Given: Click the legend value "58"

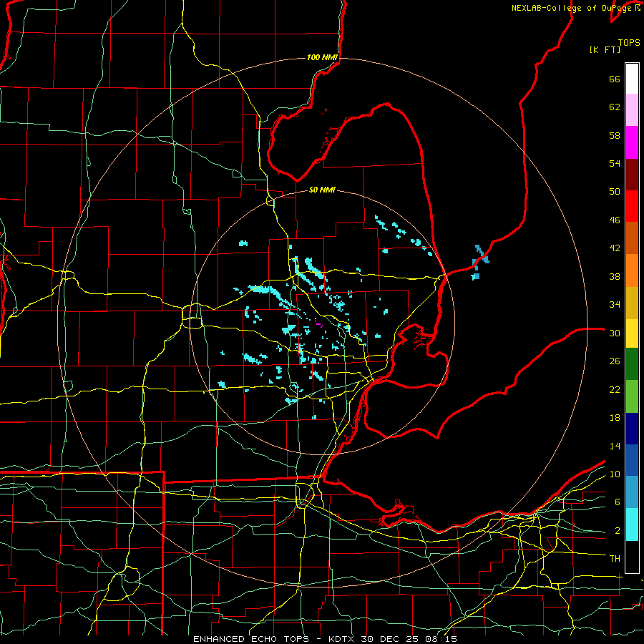Looking at the screenshot, I should click(x=615, y=135).
